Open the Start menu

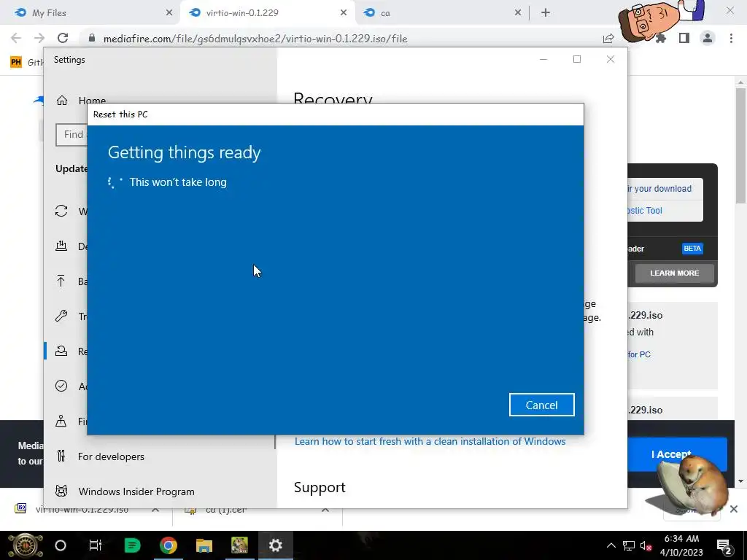click(26, 545)
